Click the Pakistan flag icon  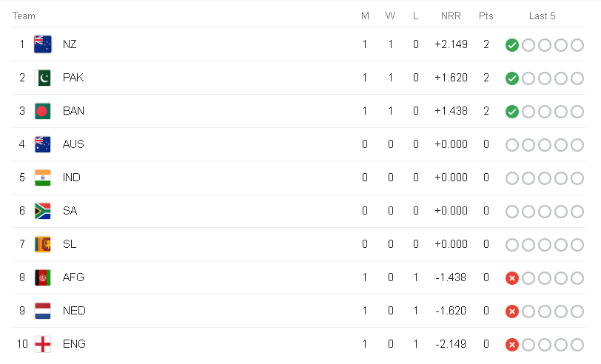tap(43, 78)
